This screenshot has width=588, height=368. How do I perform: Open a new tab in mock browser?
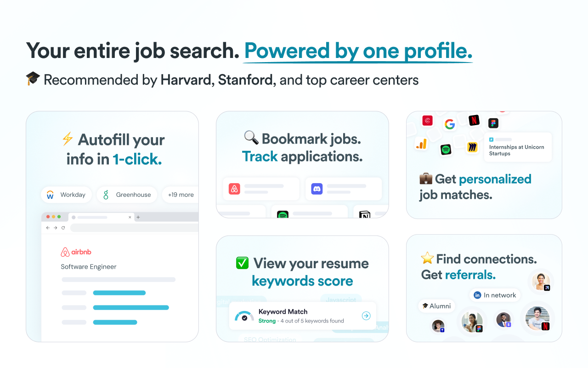point(138,217)
